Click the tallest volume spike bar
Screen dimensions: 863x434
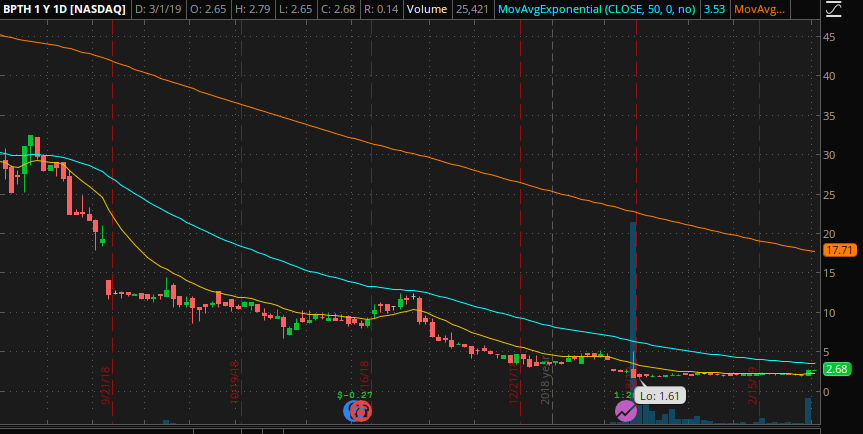pos(633,322)
